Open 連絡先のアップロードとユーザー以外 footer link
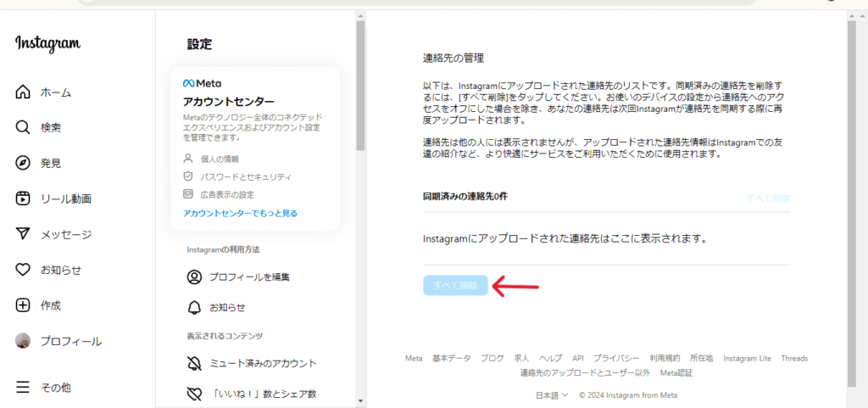The image size is (868, 408). pos(585,373)
